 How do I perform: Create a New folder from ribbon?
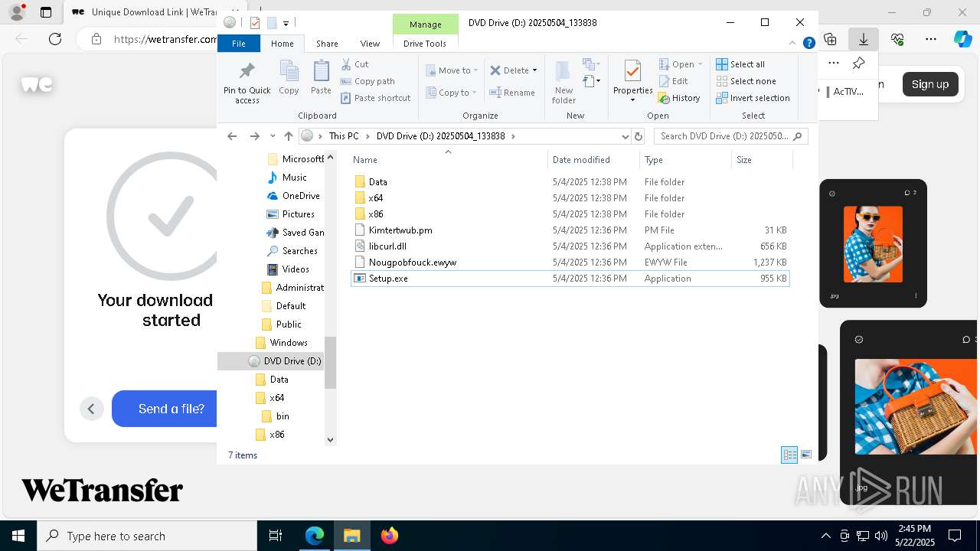click(563, 82)
